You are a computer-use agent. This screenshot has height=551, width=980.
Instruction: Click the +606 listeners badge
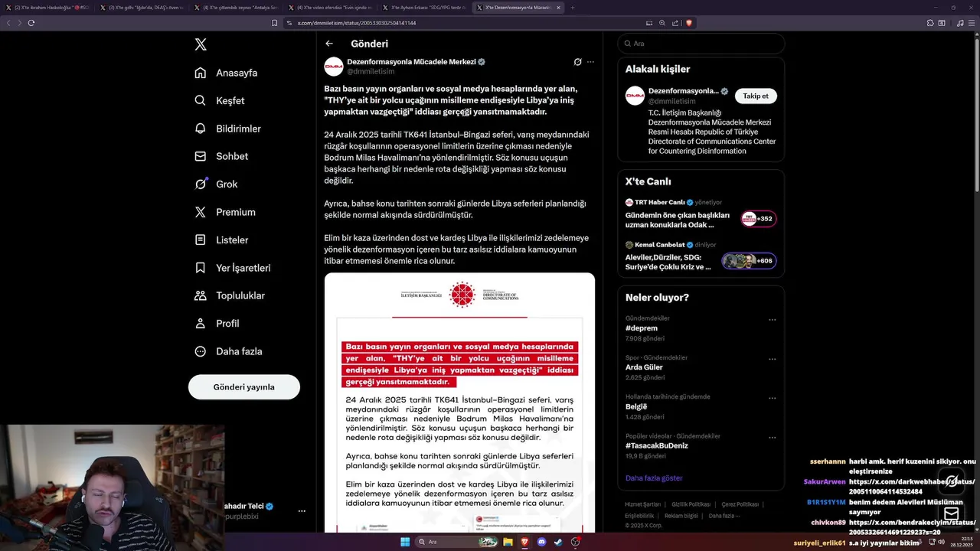(750, 261)
